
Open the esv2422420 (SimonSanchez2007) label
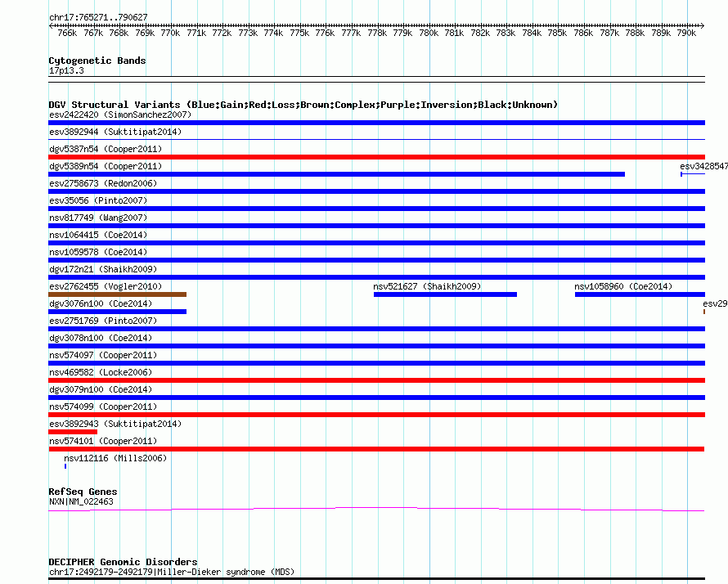[120, 115]
